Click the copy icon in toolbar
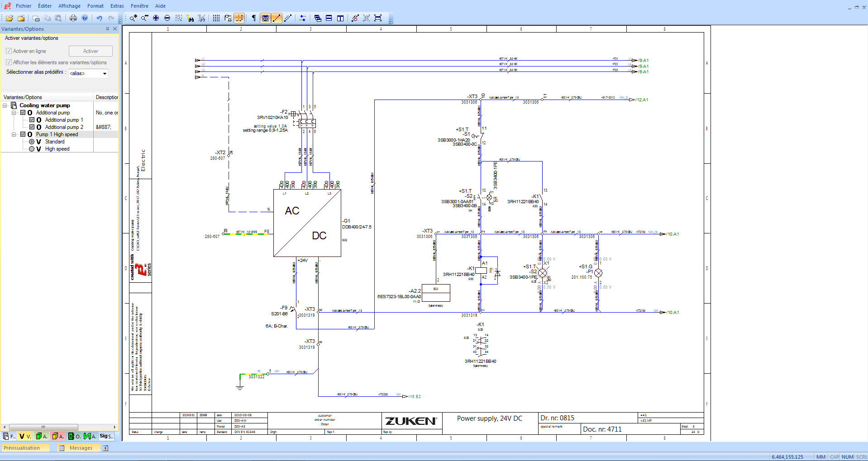The width and height of the screenshot is (868, 461). [47, 18]
